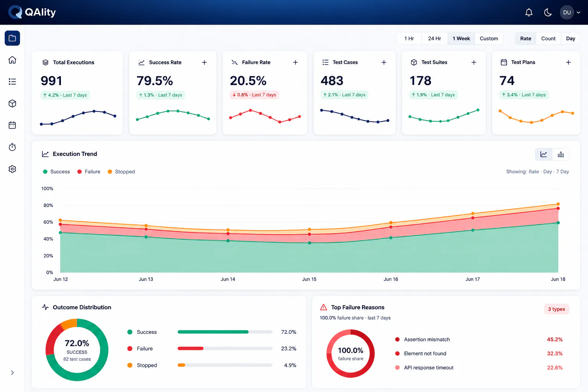
Task: Click Jun 18 Success data point
Action: (x=558, y=223)
